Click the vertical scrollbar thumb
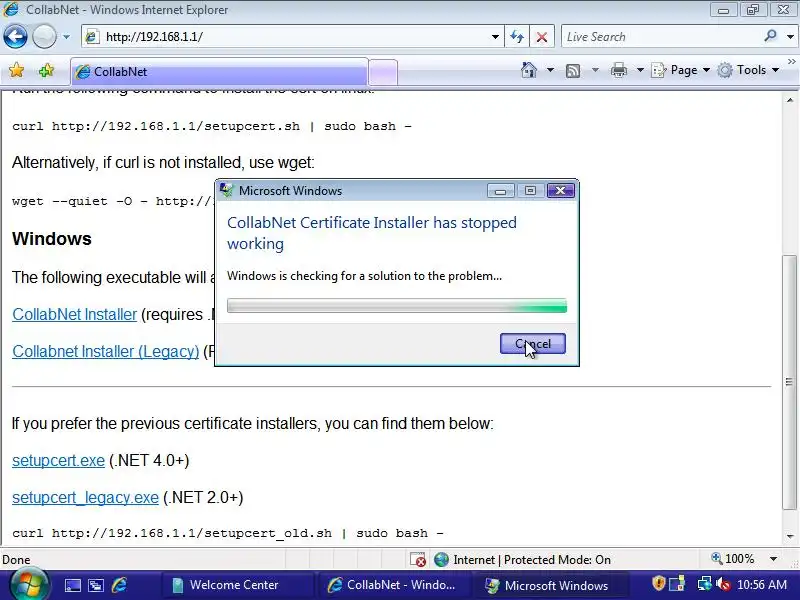The image size is (800, 600). coord(789,382)
